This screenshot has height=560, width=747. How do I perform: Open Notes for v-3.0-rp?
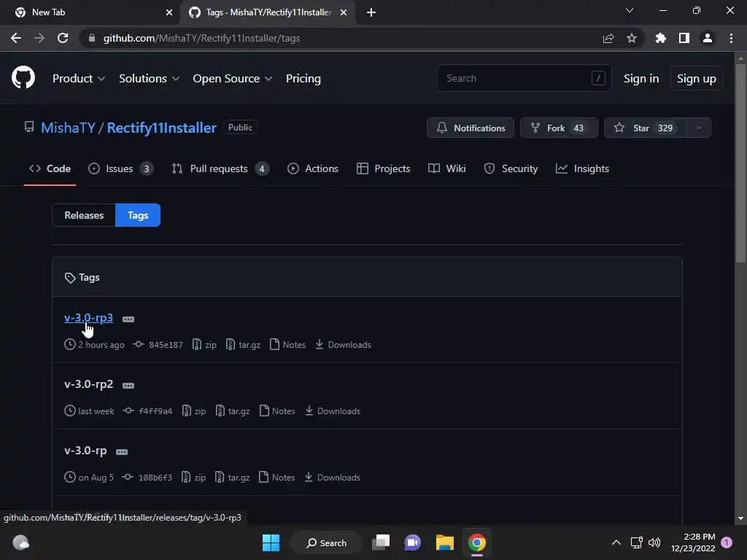click(276, 477)
